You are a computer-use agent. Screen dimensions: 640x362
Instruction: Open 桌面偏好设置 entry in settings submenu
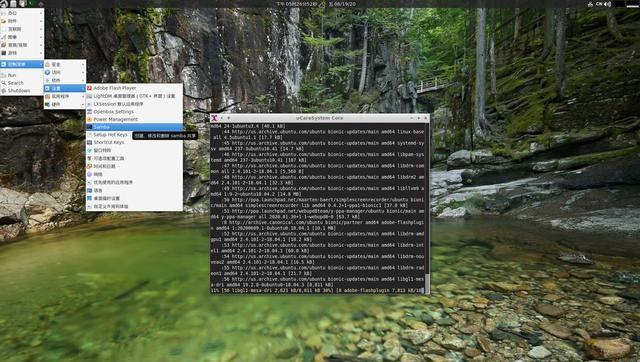coord(134,198)
